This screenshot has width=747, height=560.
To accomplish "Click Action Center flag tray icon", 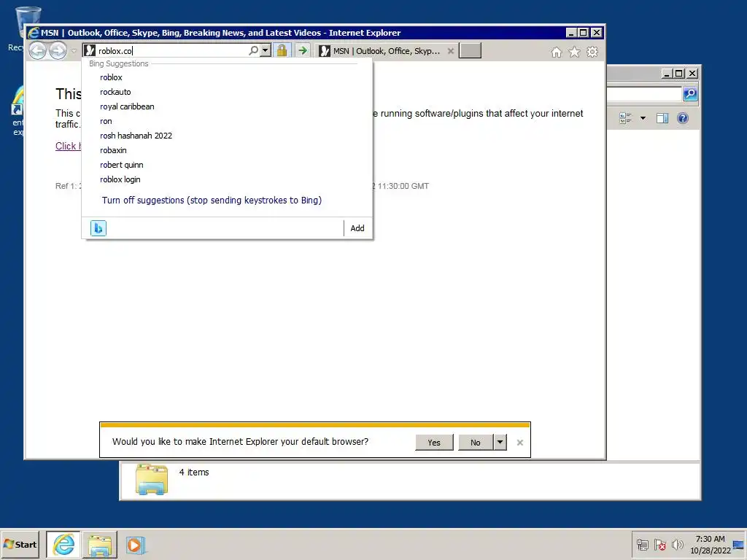I will pyautogui.click(x=659, y=545).
